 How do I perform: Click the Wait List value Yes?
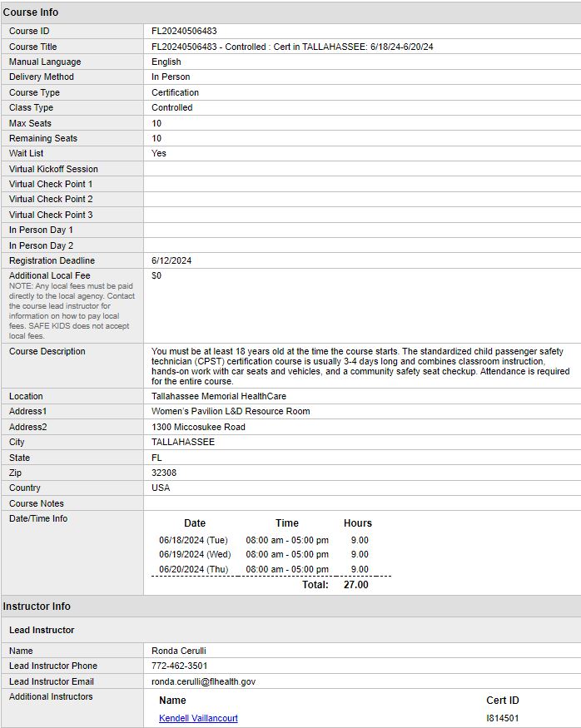point(159,153)
